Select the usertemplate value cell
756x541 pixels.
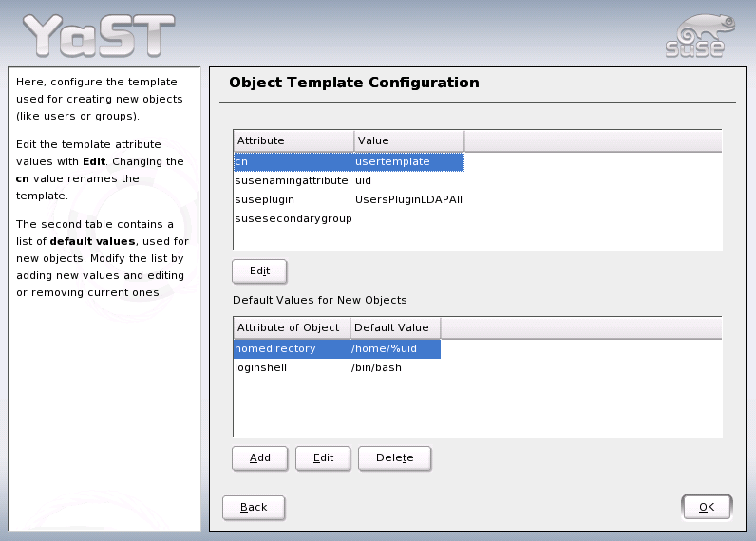click(x=392, y=162)
